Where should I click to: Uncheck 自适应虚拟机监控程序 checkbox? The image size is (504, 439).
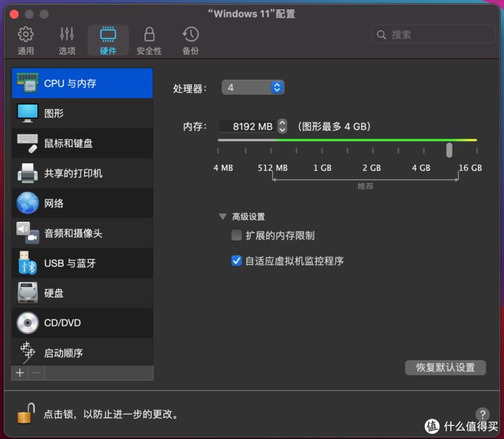coord(236,261)
